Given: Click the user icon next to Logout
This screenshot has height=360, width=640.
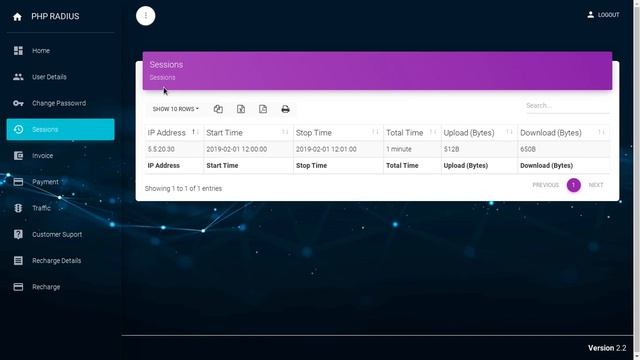Looking at the screenshot, I should click(590, 15).
